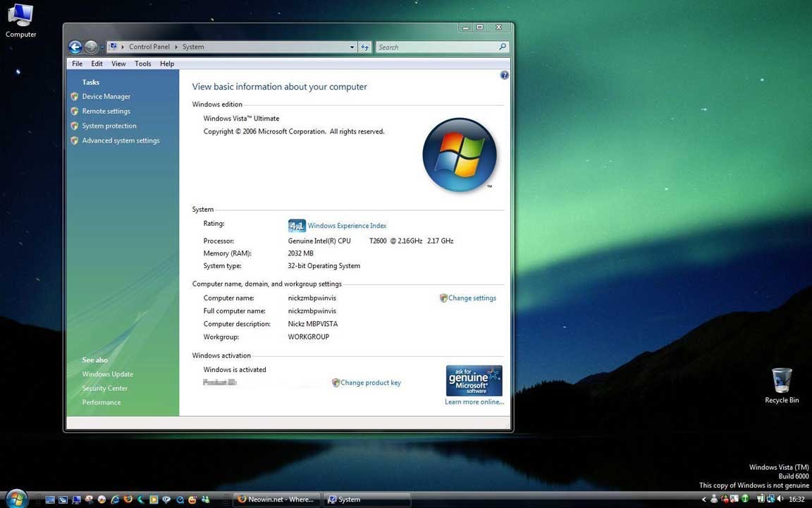Click the messenger buddy tray icon
The width and height of the screenshot is (812, 508).
[714, 499]
